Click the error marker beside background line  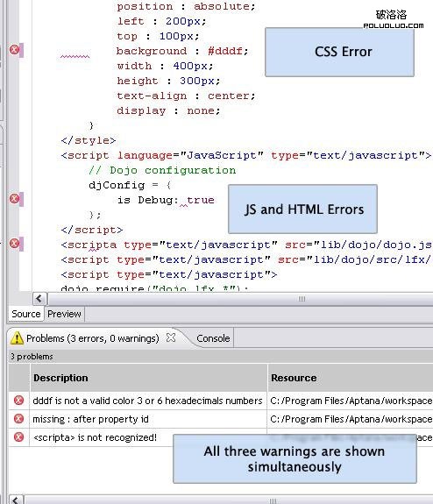15,50
